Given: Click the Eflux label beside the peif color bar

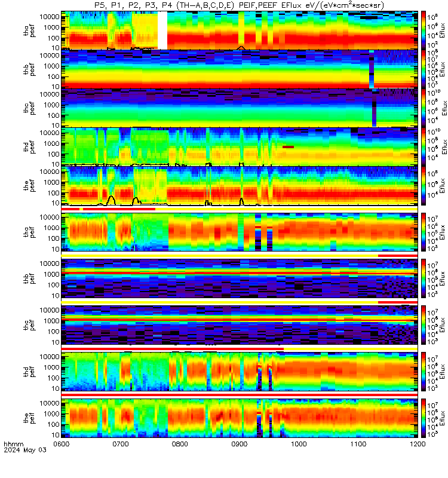Looking at the screenshot, I should point(442,418).
